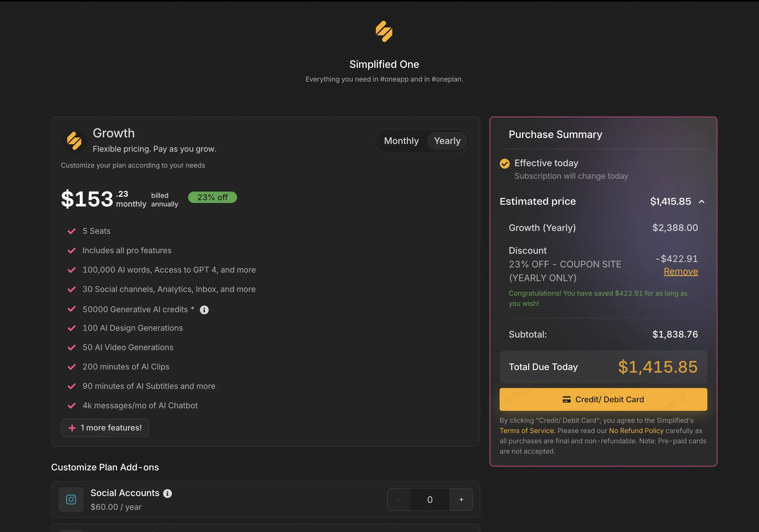
Task: Click the '-$422.91' discount amount
Action: [677, 259]
